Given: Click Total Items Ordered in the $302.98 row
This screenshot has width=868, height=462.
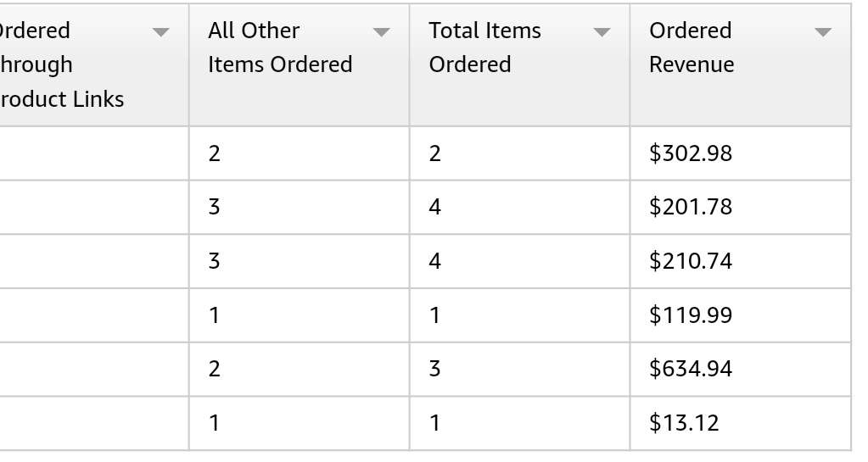Looking at the screenshot, I should click(x=435, y=153).
